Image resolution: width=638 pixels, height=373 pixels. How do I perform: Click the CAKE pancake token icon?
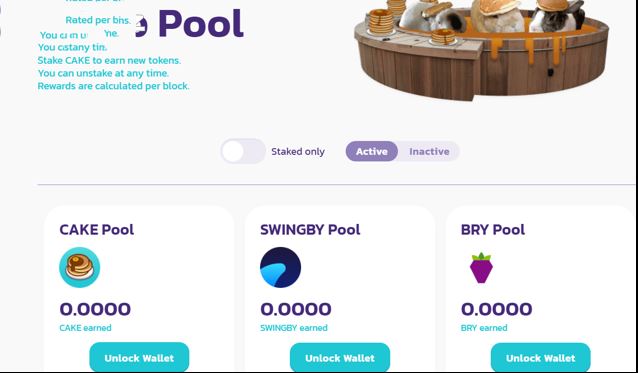[79, 267]
